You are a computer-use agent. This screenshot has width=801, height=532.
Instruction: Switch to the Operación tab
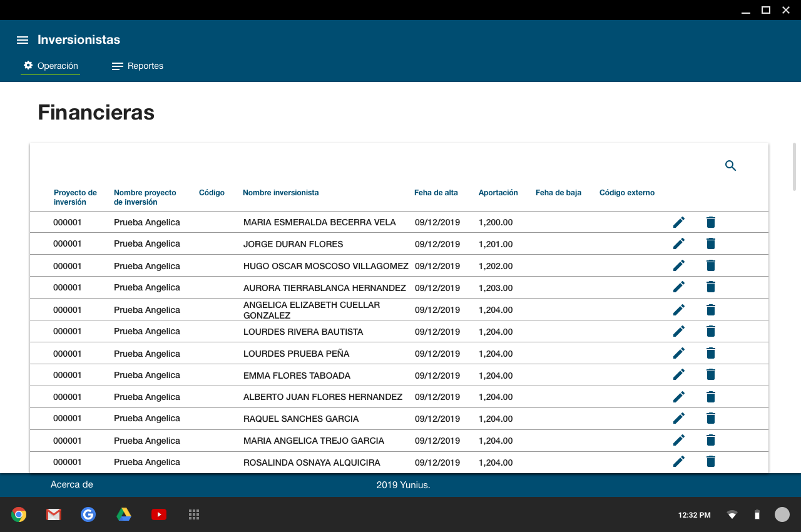point(51,66)
